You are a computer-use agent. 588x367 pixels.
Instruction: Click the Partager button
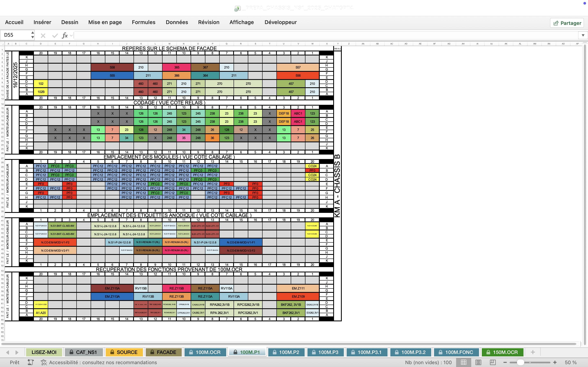click(567, 23)
